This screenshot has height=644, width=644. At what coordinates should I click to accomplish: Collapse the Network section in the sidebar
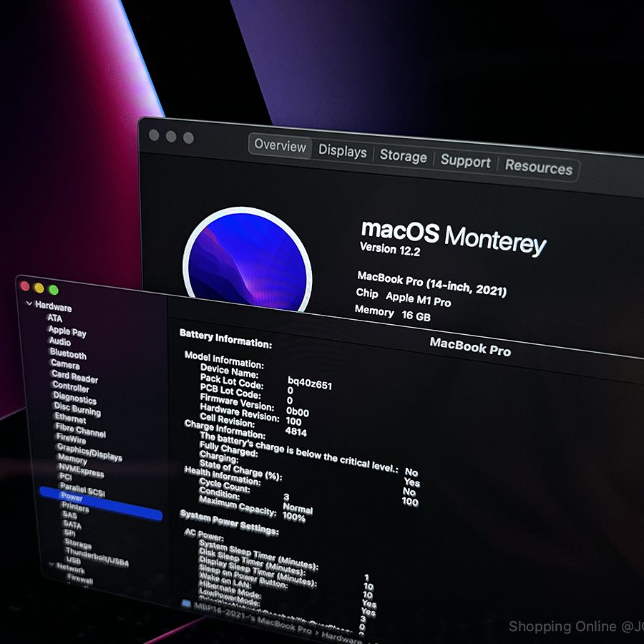click(x=52, y=565)
